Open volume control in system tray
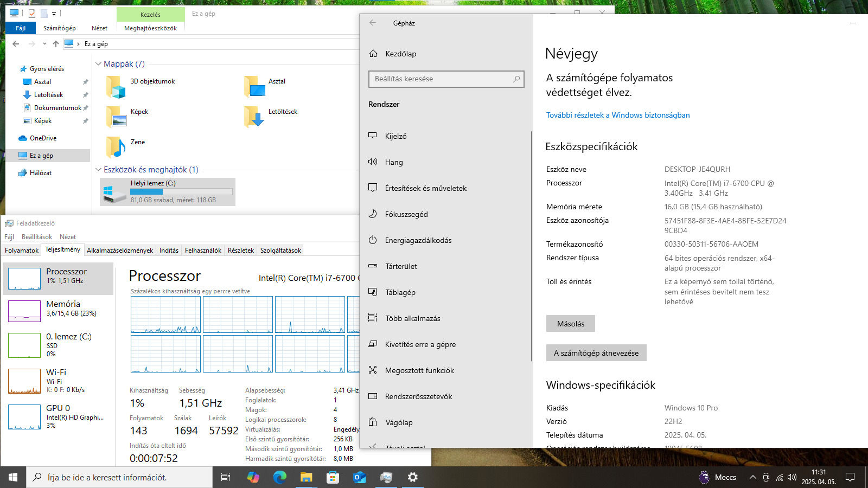The width and height of the screenshot is (868, 488). point(792,477)
